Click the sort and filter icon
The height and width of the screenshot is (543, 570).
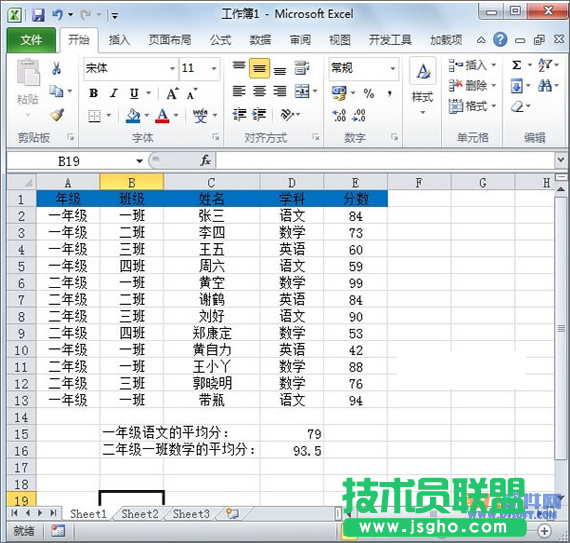[x=545, y=65]
